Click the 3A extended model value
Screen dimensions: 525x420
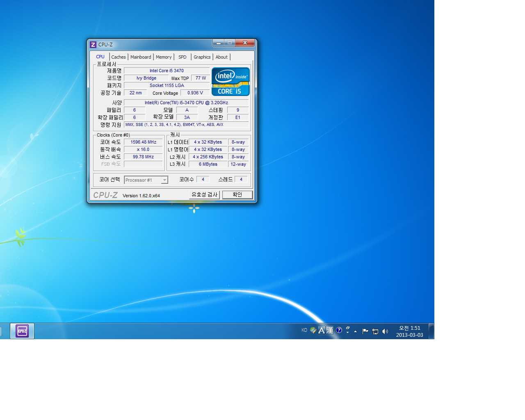pos(187,117)
